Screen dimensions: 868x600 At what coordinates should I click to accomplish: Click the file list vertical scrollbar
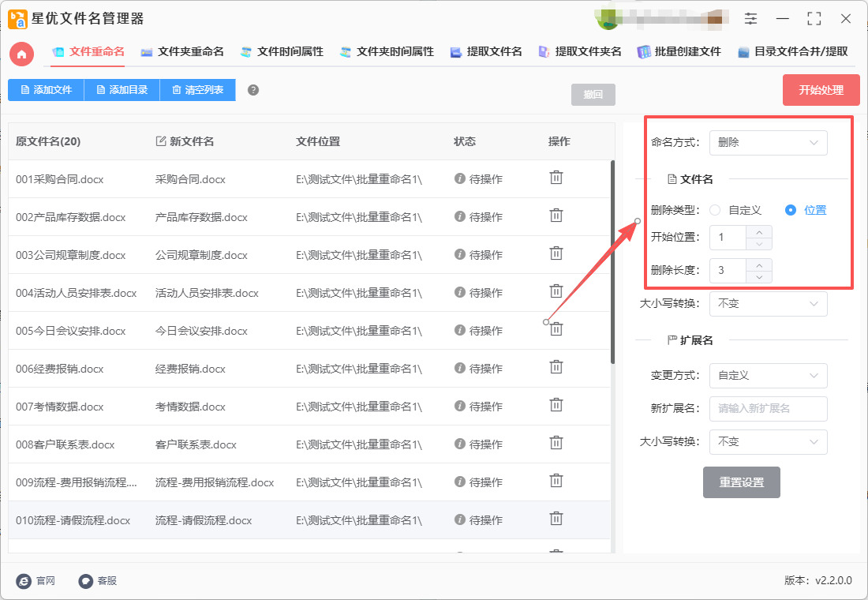click(612, 262)
